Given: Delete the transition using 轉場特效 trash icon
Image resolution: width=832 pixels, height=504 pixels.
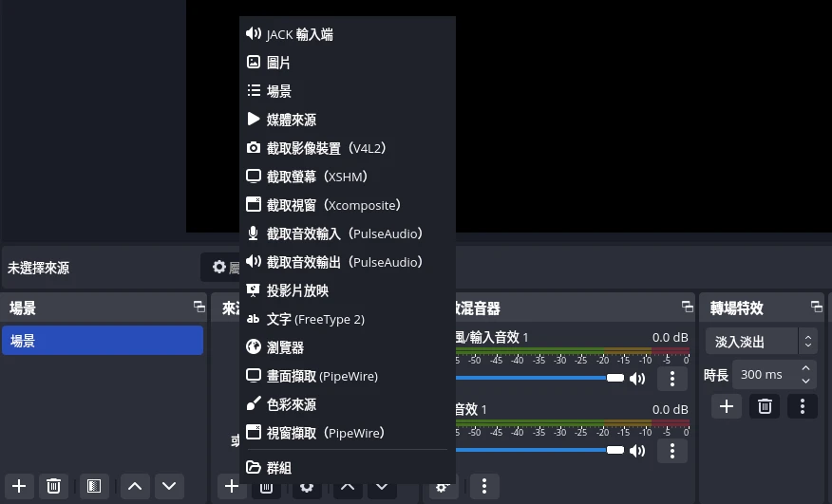Looking at the screenshot, I should pyautogui.click(x=765, y=406).
